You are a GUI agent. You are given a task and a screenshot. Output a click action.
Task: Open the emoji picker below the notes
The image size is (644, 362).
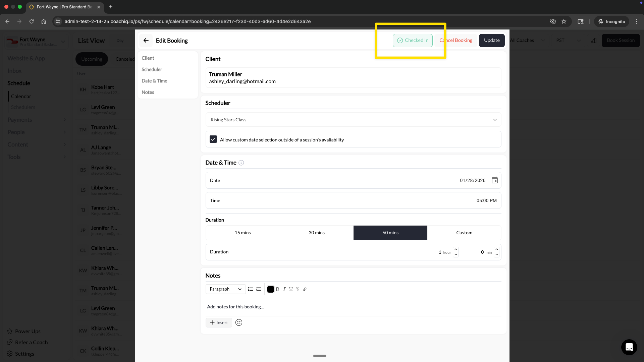click(238, 322)
